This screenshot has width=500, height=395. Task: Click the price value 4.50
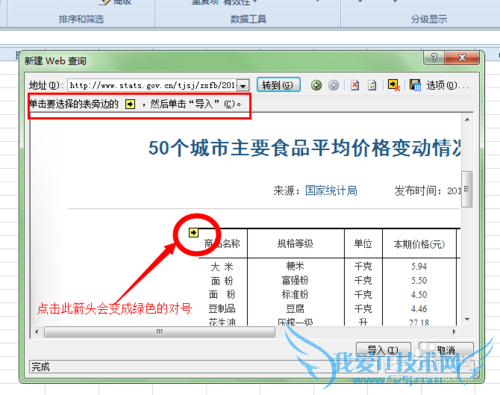(419, 295)
